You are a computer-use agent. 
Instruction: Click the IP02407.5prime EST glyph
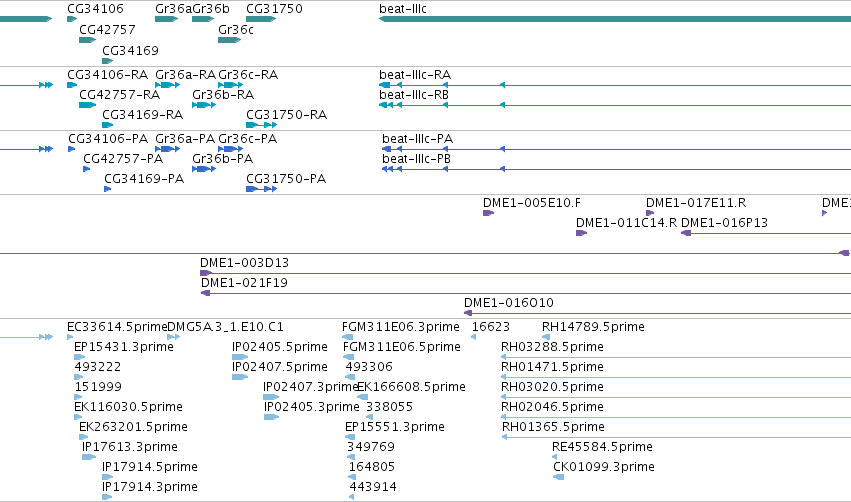click(240, 377)
